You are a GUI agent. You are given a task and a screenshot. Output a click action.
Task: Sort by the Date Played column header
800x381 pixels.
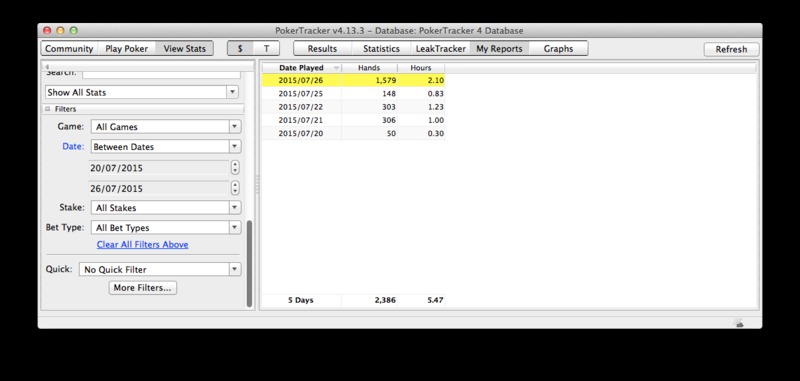301,68
